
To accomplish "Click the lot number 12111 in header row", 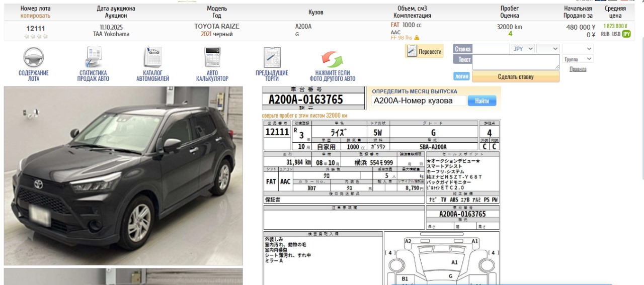I will [36, 28].
